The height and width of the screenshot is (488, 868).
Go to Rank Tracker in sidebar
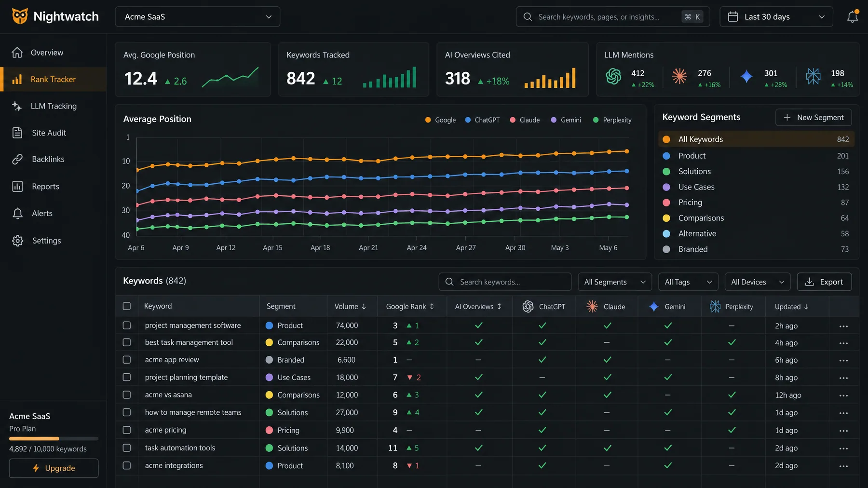54,79
